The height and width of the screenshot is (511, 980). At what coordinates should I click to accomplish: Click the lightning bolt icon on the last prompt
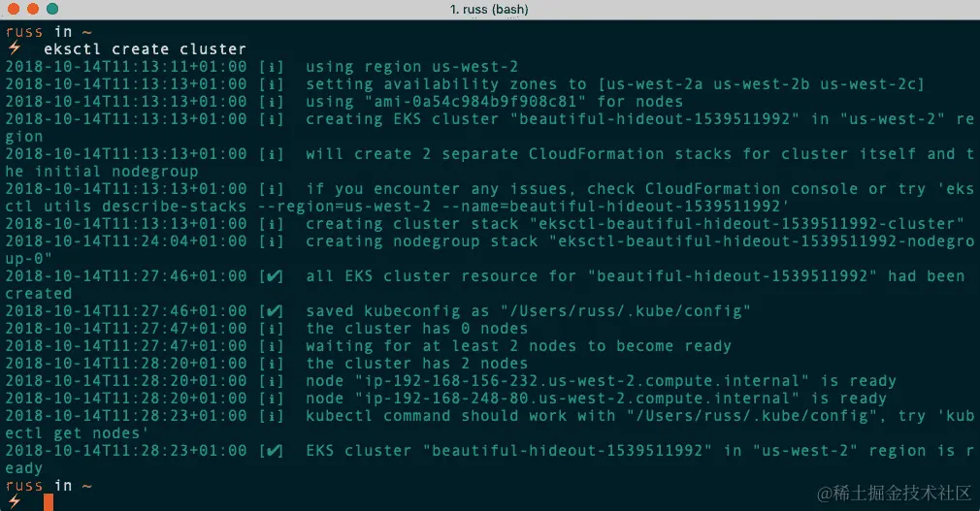(15, 501)
